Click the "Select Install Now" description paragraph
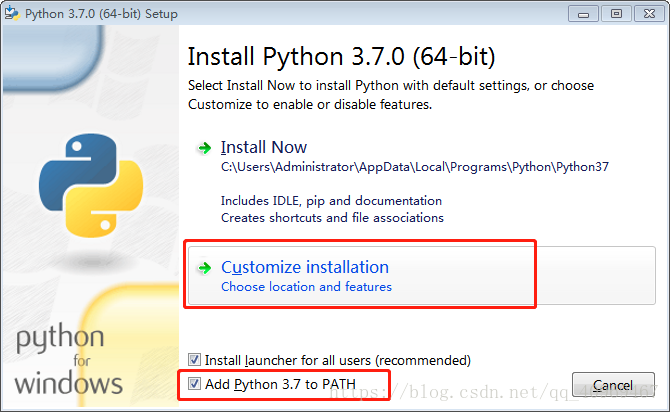This screenshot has height=412, width=670. (x=391, y=94)
